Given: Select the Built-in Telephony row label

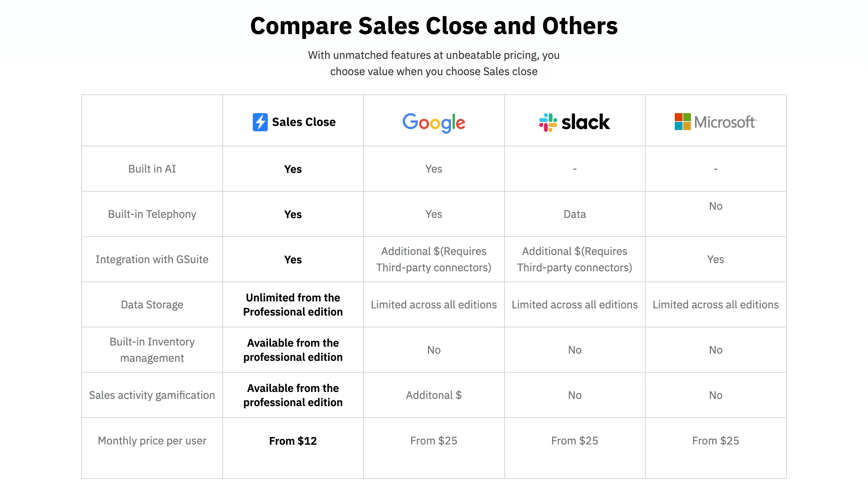Looking at the screenshot, I should 152,214.
